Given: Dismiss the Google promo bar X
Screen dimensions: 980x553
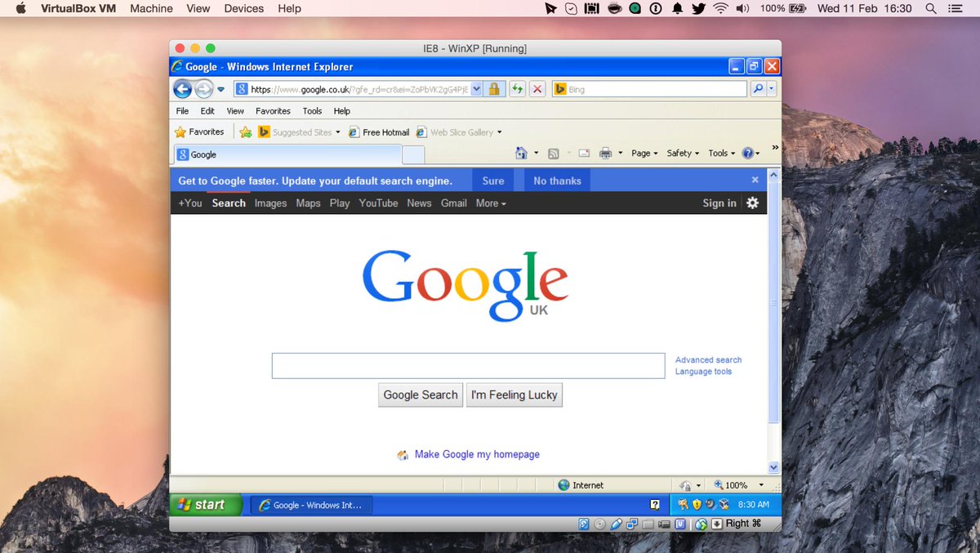Looking at the screenshot, I should (755, 180).
